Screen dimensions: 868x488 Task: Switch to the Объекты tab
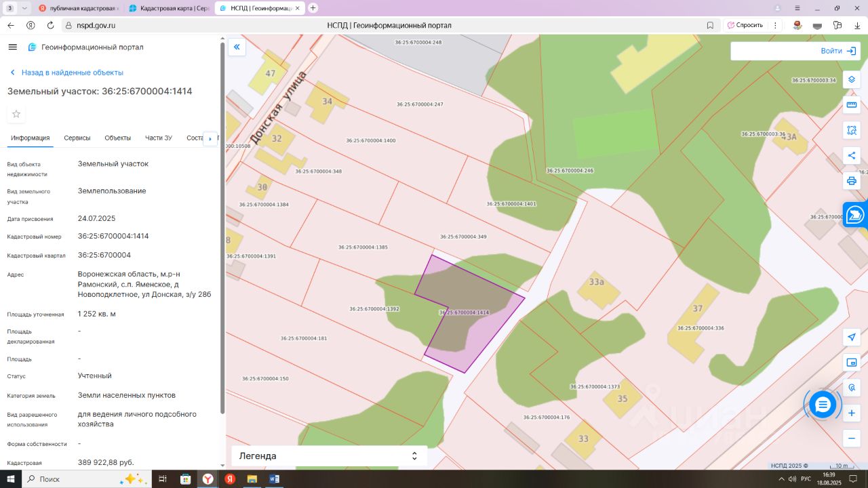coord(118,138)
